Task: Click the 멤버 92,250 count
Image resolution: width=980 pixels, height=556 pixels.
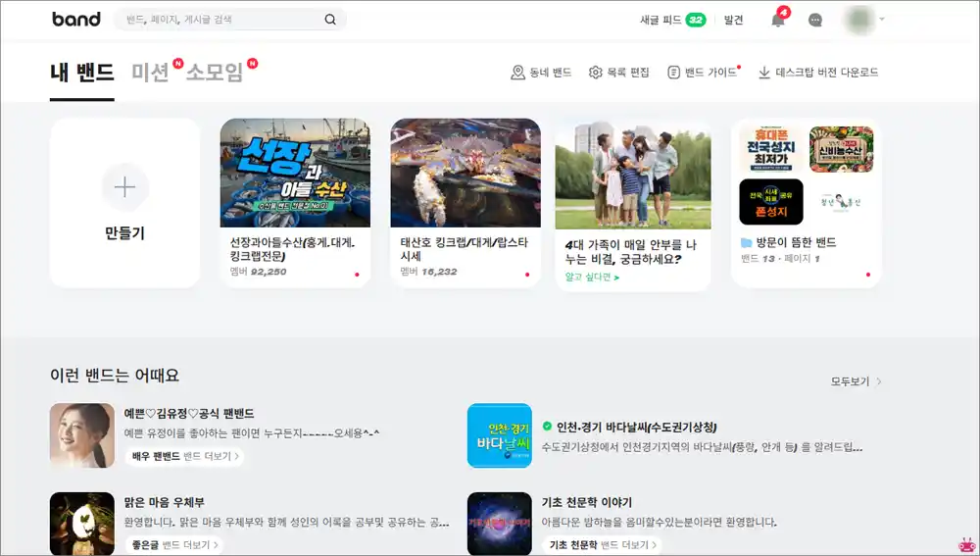Action: 258,272
